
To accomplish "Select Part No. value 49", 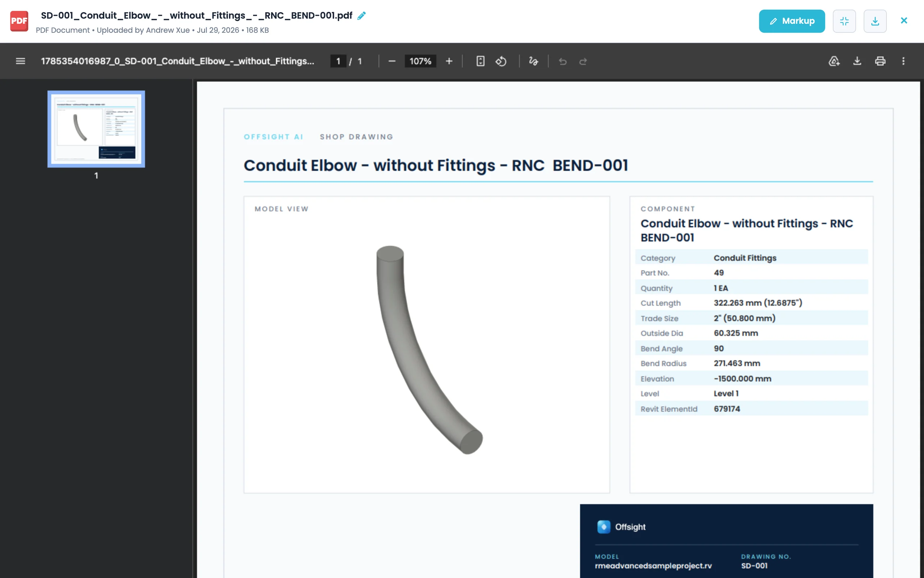I will coord(719,273).
